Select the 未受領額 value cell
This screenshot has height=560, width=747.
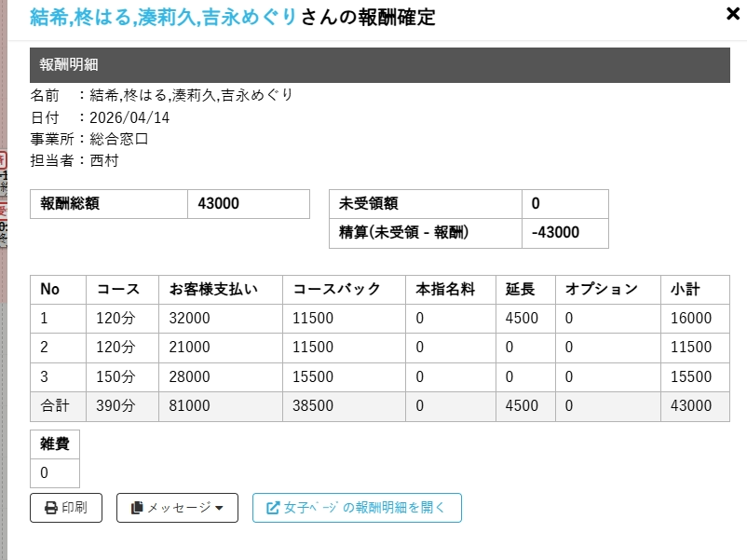(x=564, y=204)
